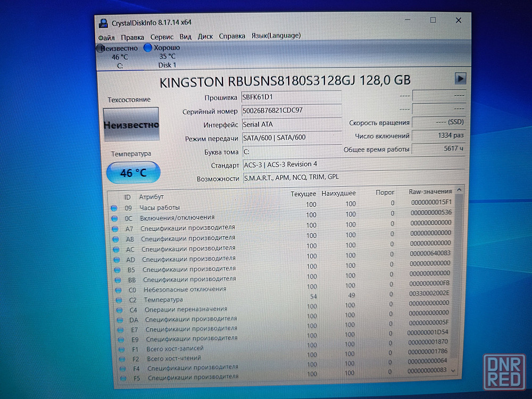
Task: Click the status orb of row AD
Action: (117, 260)
